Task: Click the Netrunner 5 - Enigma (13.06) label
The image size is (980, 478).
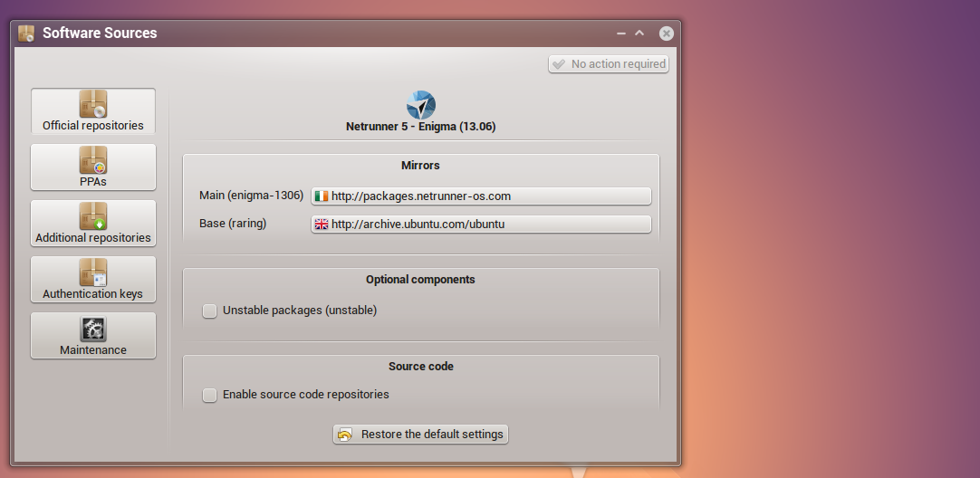Action: [420, 127]
